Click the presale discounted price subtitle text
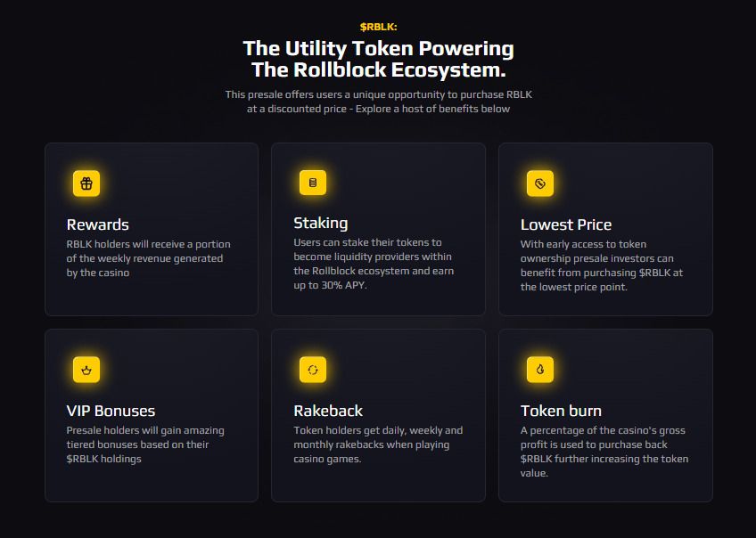 pyautogui.click(x=379, y=102)
